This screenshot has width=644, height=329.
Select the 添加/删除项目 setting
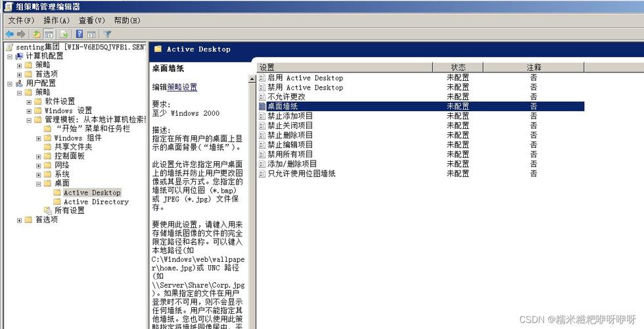(x=292, y=164)
